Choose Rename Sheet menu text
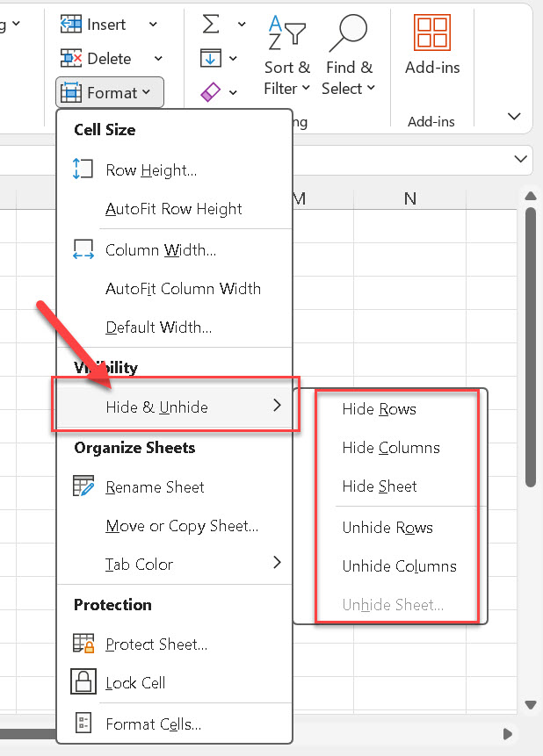Image resolution: width=543 pixels, height=756 pixels. 155,487
